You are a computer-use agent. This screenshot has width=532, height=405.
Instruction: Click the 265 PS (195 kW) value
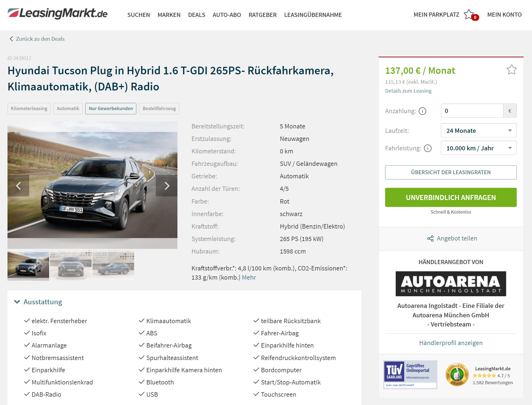click(x=302, y=239)
